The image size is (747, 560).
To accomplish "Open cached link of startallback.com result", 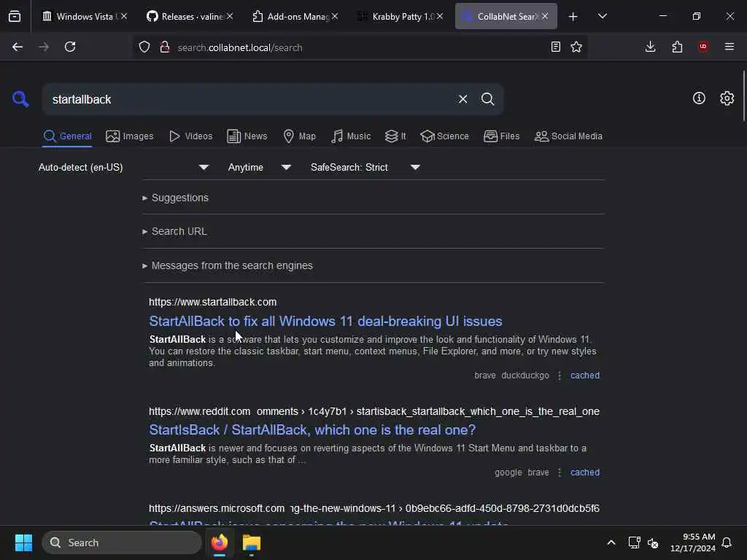I will point(584,376).
